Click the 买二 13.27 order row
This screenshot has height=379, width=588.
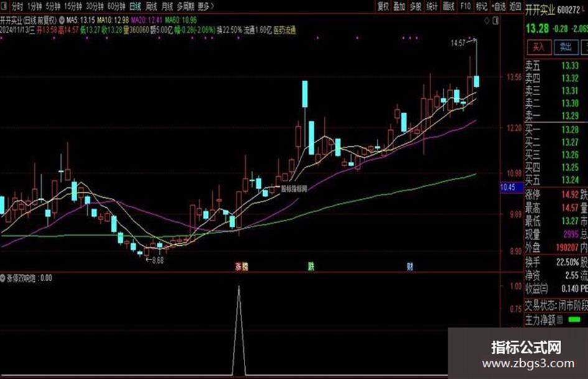[x=553, y=143]
